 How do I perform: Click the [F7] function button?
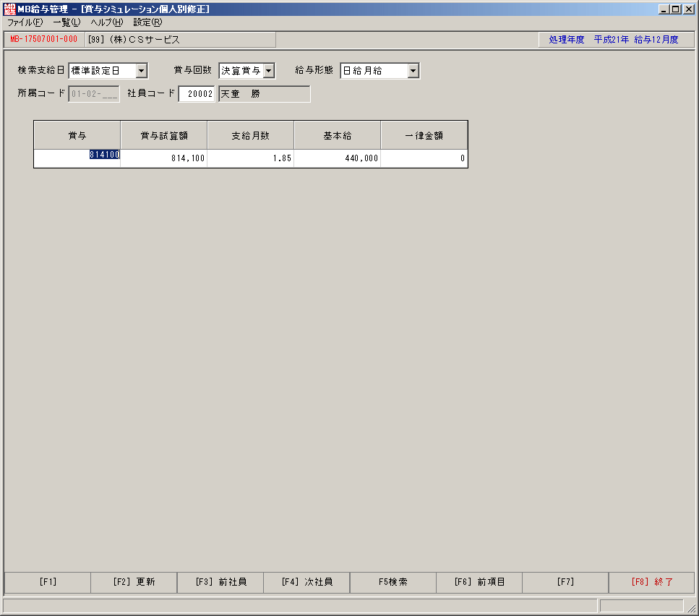[566, 582]
